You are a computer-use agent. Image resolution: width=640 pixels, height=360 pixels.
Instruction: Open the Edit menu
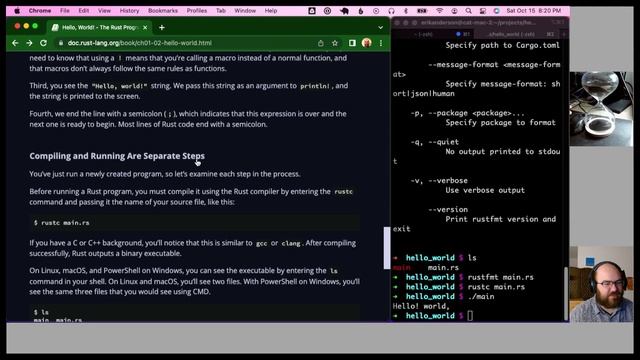83,11
